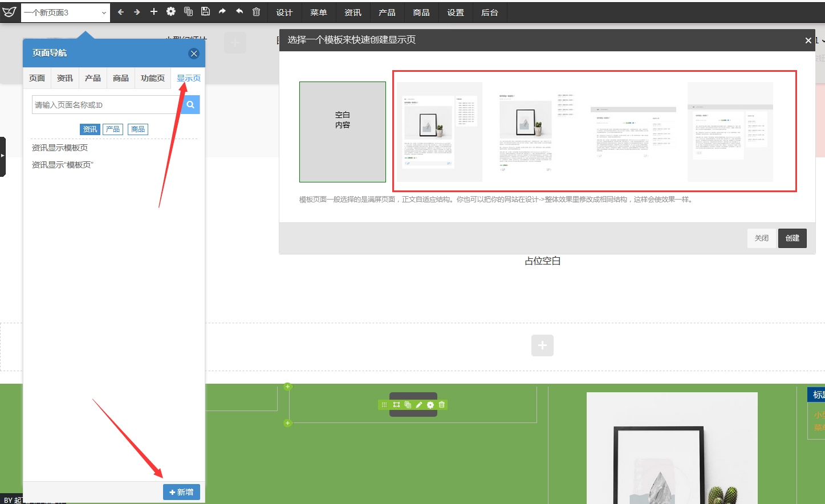
Task: Click the 新增 button
Action: [x=181, y=492]
